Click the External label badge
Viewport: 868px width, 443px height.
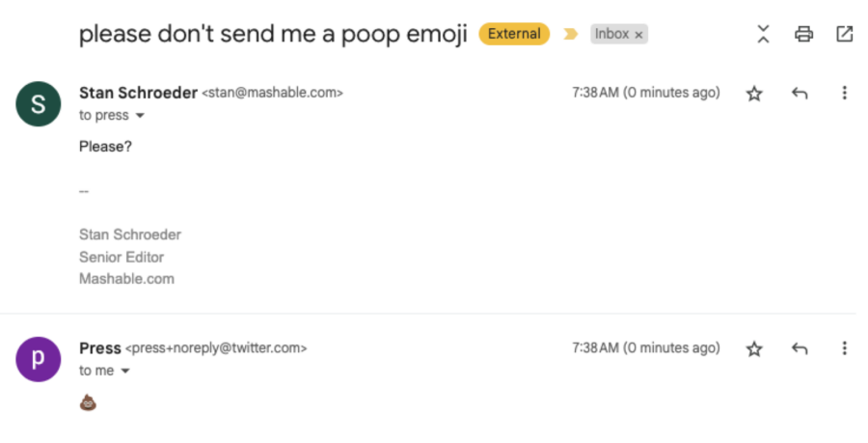tap(514, 34)
